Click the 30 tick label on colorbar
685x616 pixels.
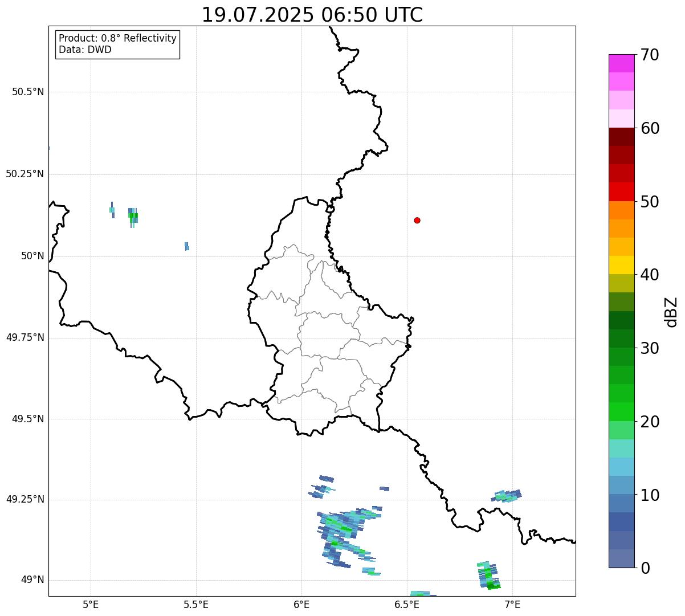(x=650, y=348)
